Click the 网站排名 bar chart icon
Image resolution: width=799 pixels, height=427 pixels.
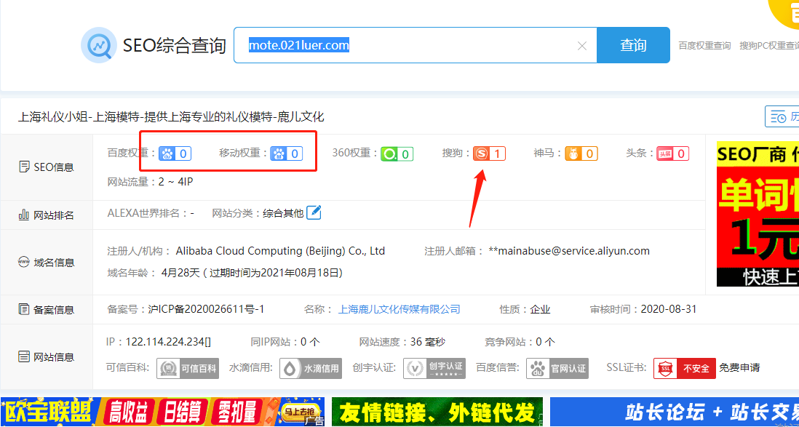24,215
